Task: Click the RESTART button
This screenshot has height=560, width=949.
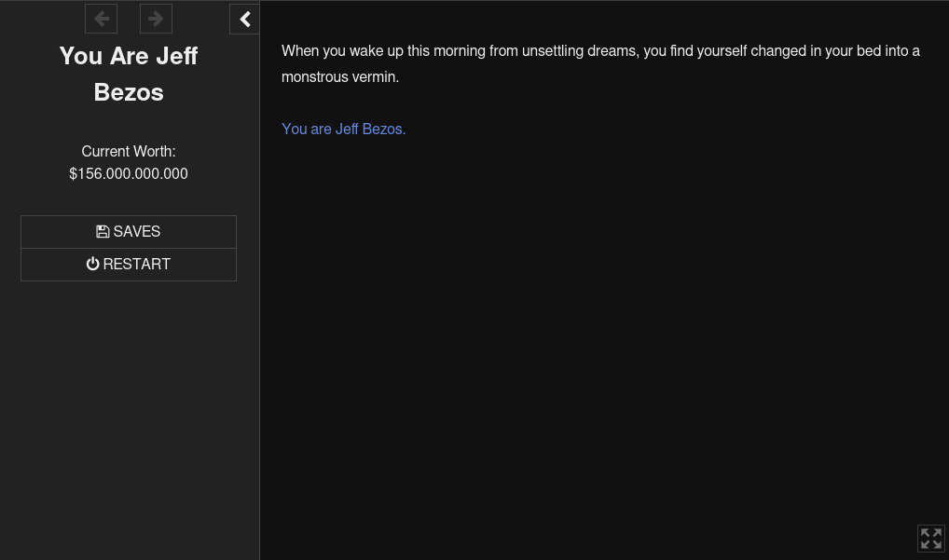Action: [x=129, y=265]
